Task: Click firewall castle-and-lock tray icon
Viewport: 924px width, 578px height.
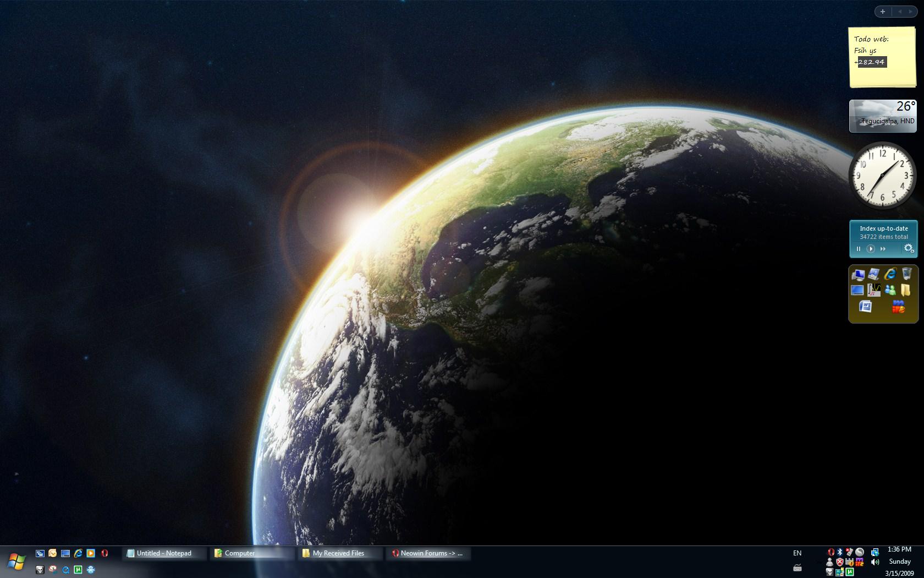Action: coord(850,562)
